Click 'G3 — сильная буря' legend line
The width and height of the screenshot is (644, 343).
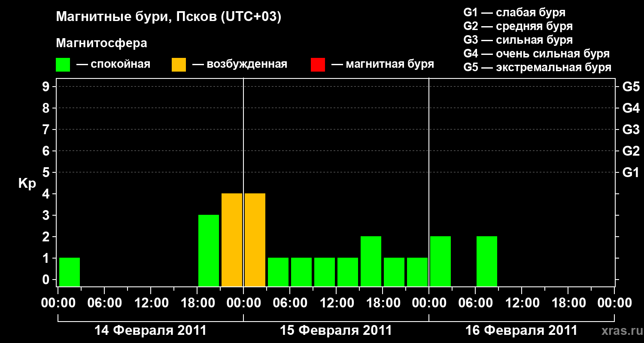[518, 40]
